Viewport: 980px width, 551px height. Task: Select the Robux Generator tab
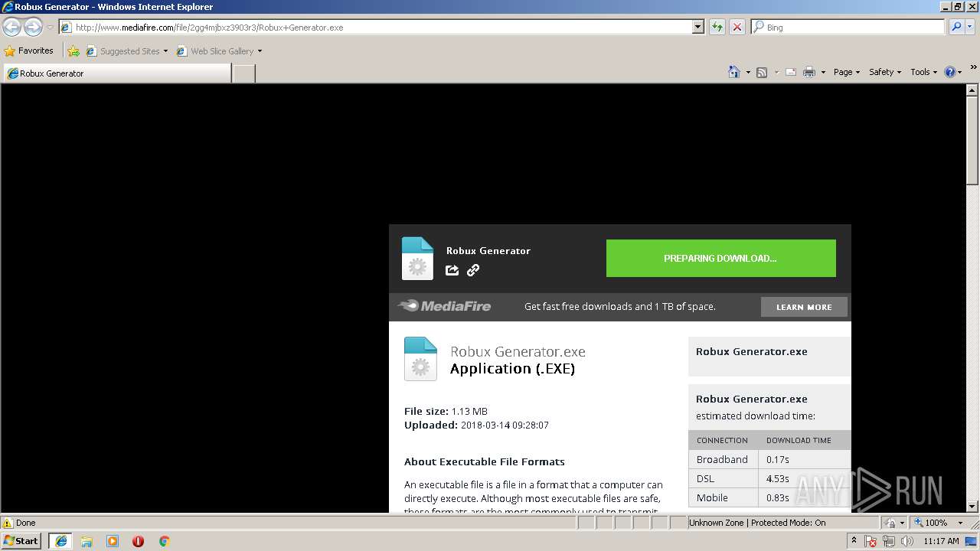click(x=117, y=73)
